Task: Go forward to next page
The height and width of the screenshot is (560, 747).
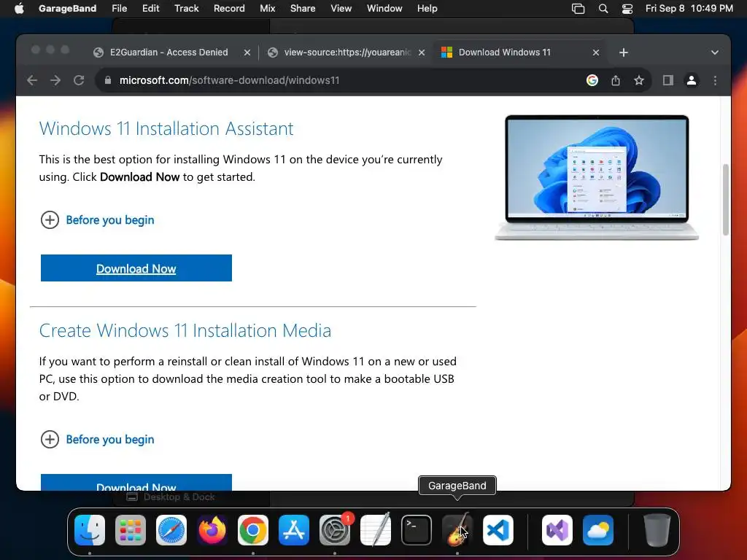Action: 55,80
